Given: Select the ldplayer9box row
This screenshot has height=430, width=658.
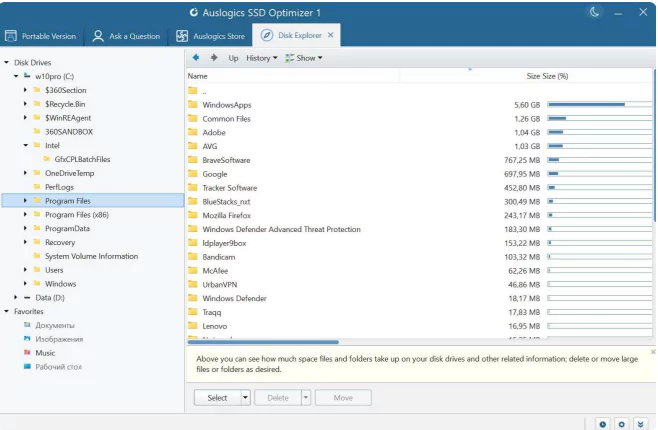Looking at the screenshot, I should pos(420,243).
